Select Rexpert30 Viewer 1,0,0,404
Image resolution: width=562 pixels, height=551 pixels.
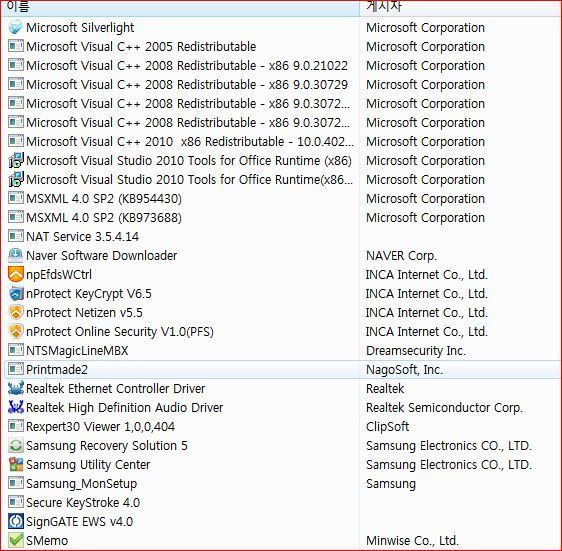(x=100, y=427)
